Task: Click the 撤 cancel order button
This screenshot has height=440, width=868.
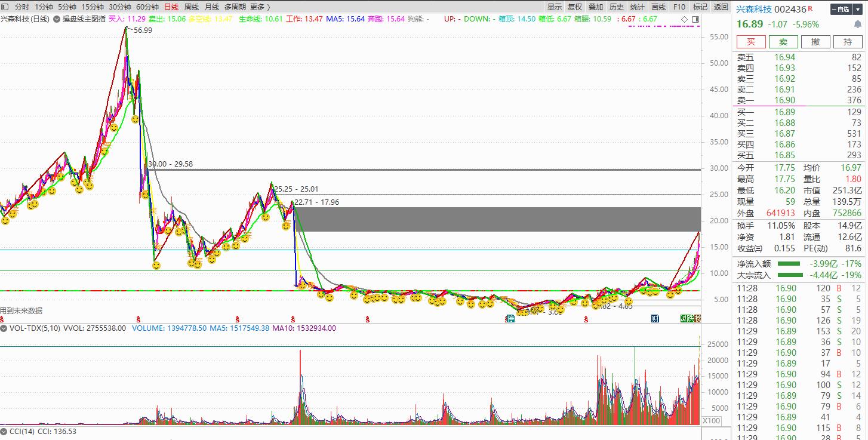Action: pyautogui.click(x=815, y=42)
